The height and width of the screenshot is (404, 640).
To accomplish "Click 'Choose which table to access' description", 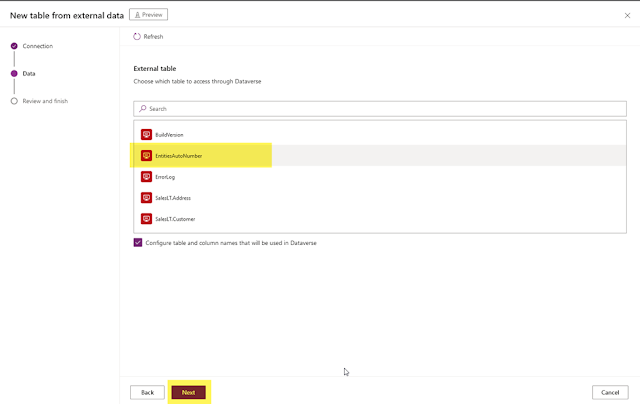I will pyautogui.click(x=197, y=81).
